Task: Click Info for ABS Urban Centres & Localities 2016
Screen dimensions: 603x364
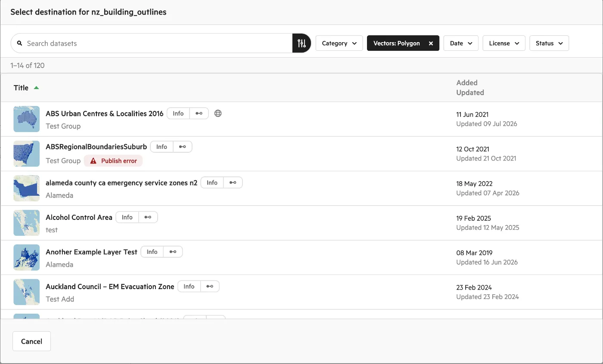Action: pyautogui.click(x=178, y=114)
